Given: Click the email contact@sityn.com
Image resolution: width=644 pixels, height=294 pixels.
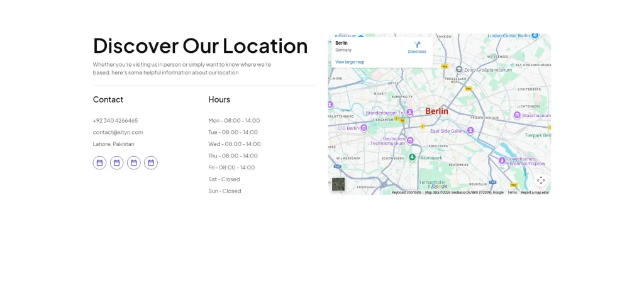Looking at the screenshot, I should tap(118, 132).
